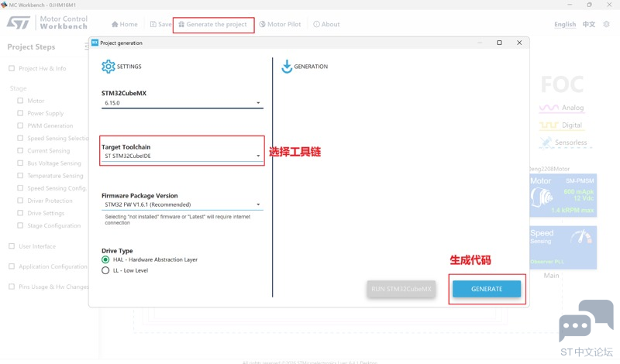Click the Sensorless icon
Image resolution: width=620 pixels, height=364 pixels.
pos(546,143)
